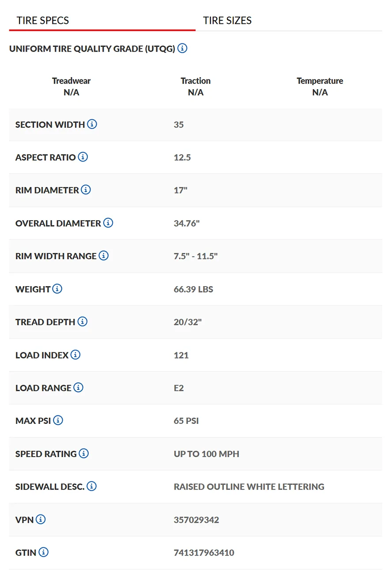Show info for GTIN
This screenshot has width=392, height=574.
(x=43, y=552)
